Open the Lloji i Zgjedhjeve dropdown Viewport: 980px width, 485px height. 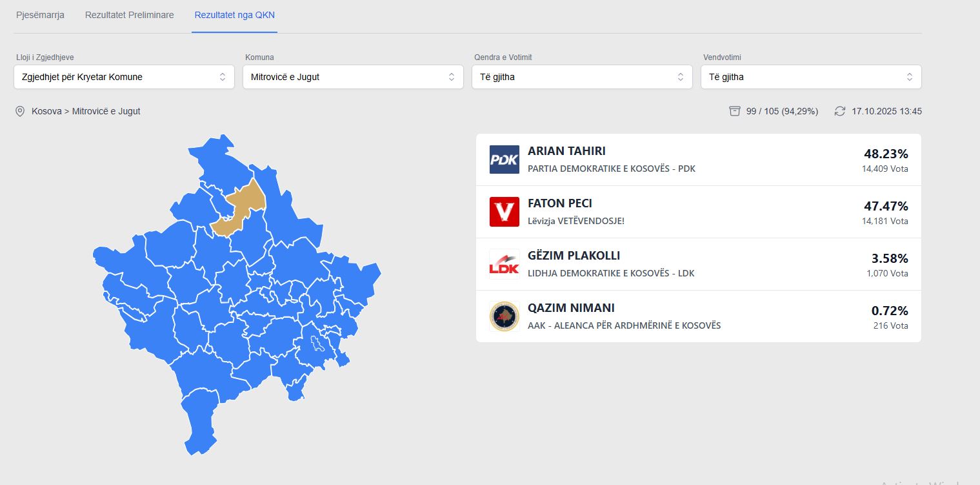coord(124,77)
